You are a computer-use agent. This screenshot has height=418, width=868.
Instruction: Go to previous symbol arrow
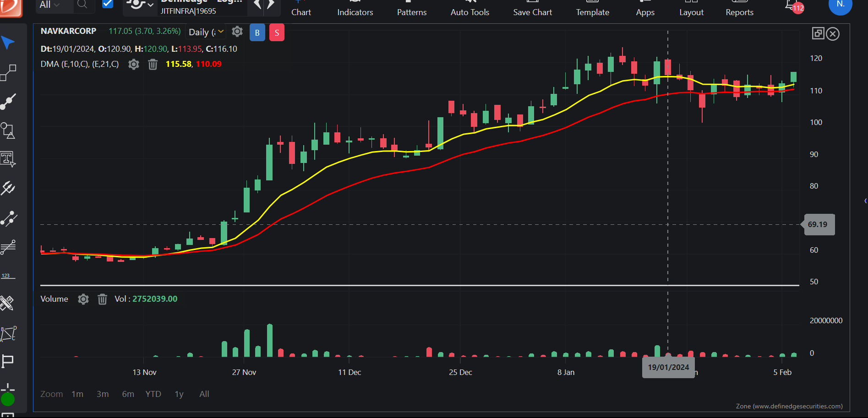click(x=257, y=5)
